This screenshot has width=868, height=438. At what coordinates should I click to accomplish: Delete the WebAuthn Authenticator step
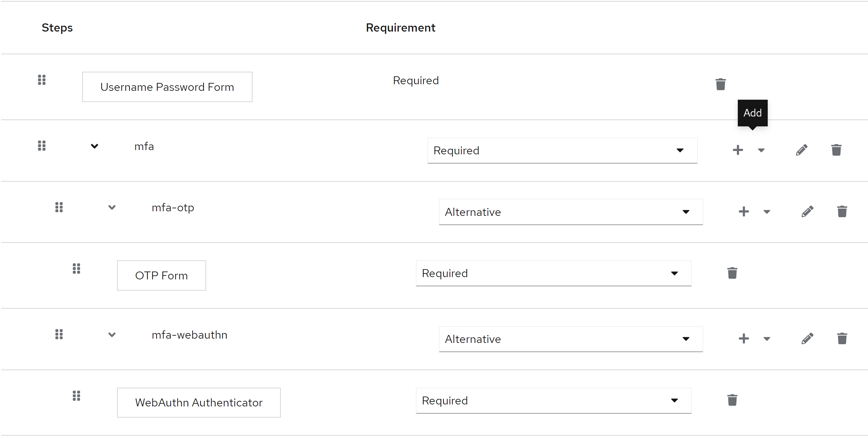pos(732,400)
